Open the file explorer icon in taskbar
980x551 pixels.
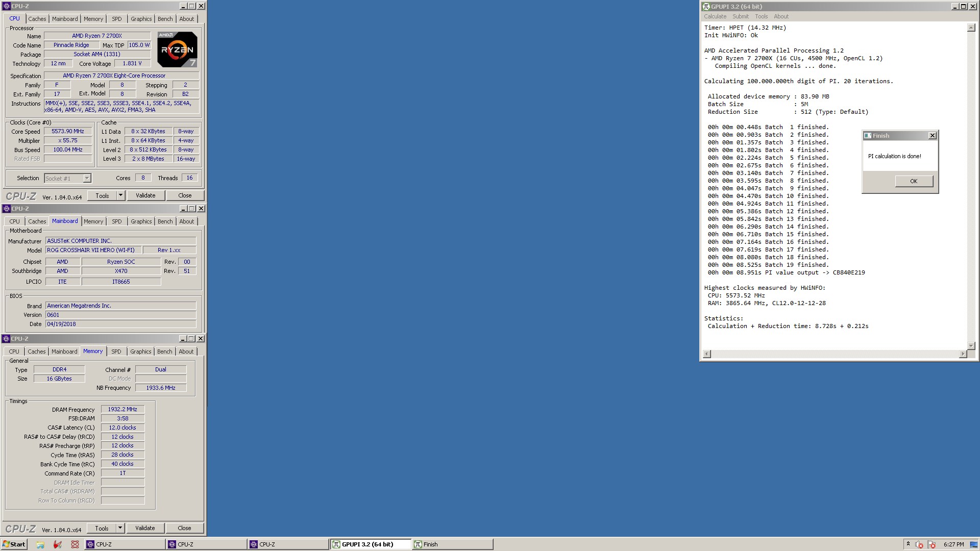click(40, 544)
